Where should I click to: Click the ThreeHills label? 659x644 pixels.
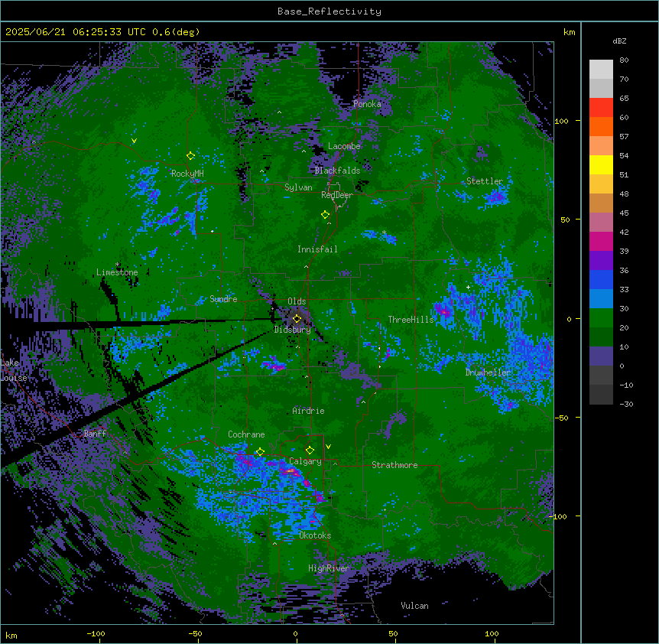coord(411,320)
